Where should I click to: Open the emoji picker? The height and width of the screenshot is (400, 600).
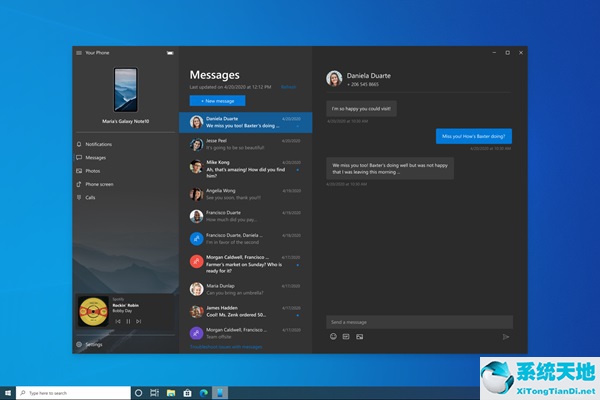click(x=333, y=336)
